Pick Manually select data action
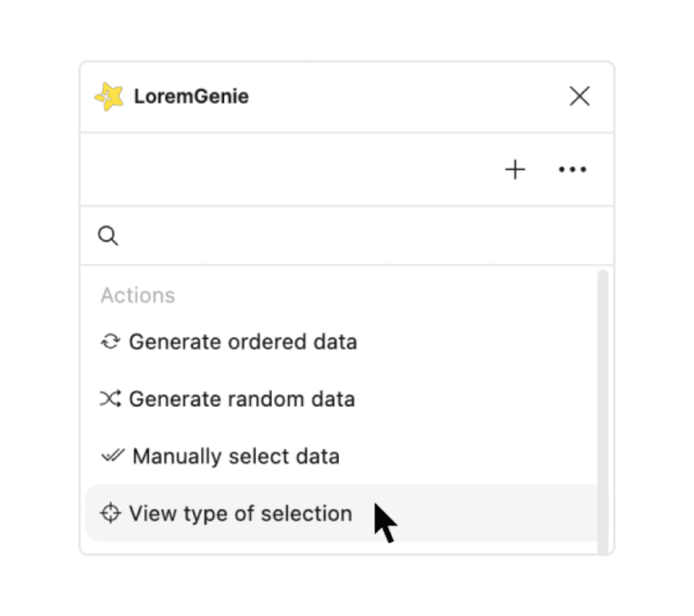This screenshot has height=616, width=694. pos(235,456)
